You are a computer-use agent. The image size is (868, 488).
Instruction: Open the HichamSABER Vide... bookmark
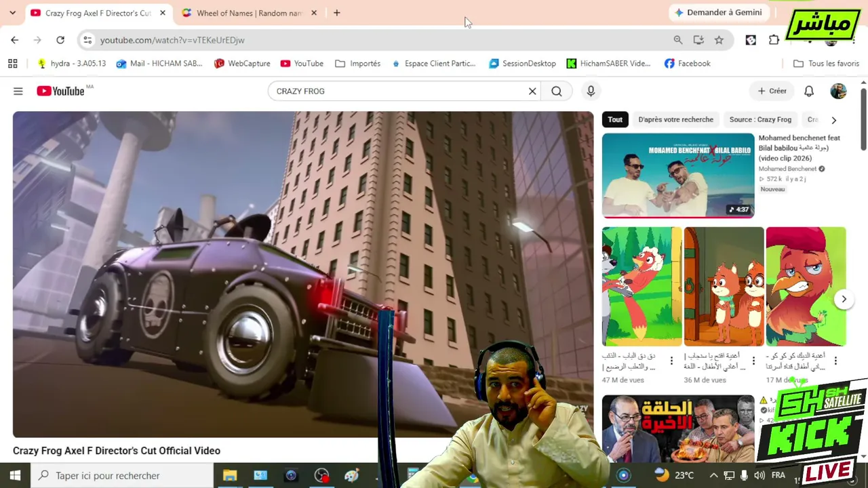[x=608, y=64]
